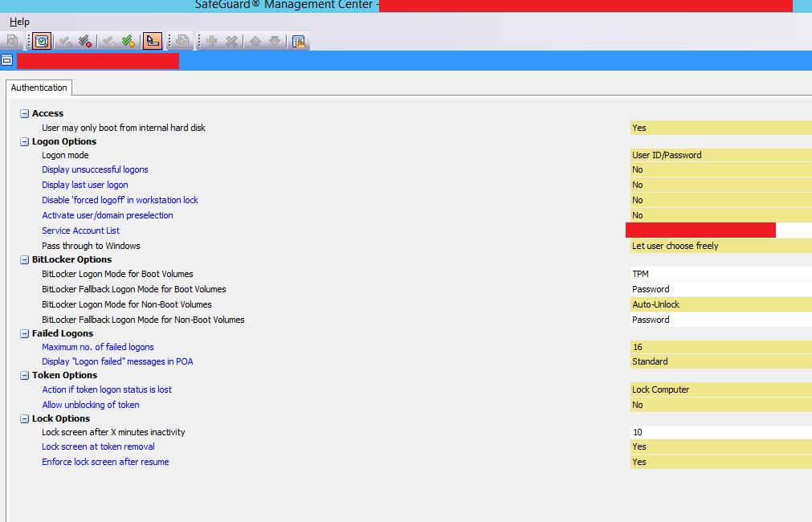Image resolution: width=812 pixels, height=522 pixels.
Task: Click 'Display Logon failed messages in POA' link
Action: click(x=117, y=361)
